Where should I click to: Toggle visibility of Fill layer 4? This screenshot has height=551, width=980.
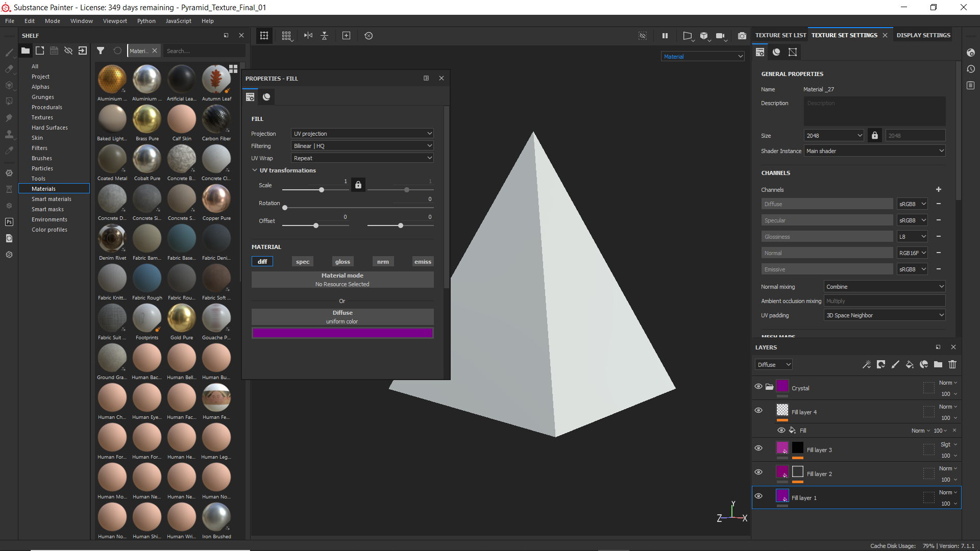point(758,410)
